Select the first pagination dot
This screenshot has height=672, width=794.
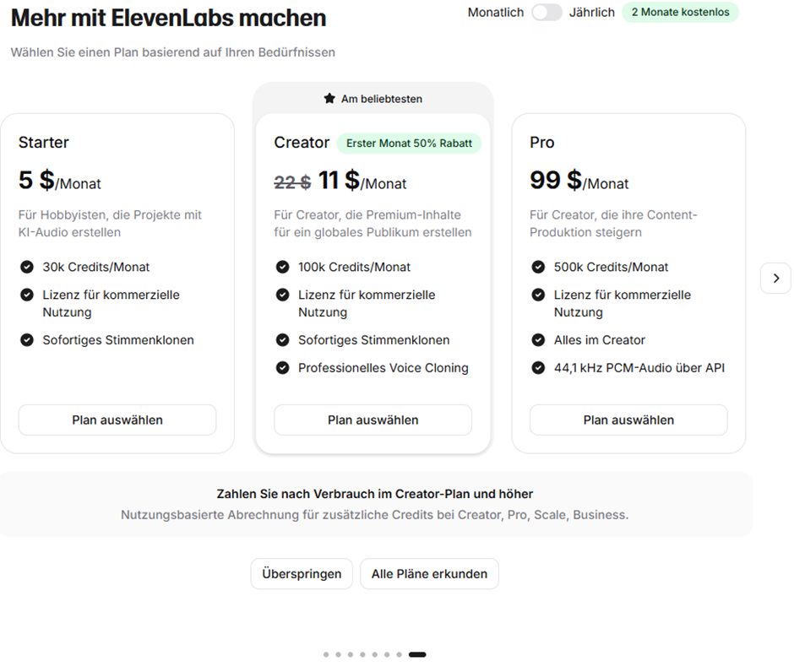click(326, 654)
